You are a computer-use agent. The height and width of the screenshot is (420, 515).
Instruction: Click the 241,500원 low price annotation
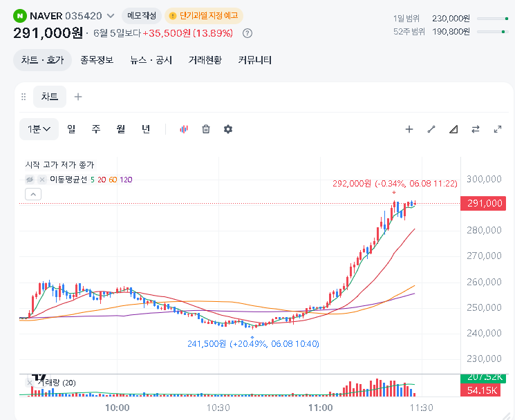click(253, 343)
